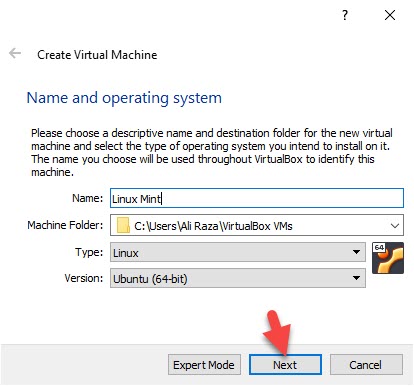Screen dimensions: 414x386
Task: Close the Create Virtual Machine dialog
Action: pyautogui.click(x=390, y=15)
